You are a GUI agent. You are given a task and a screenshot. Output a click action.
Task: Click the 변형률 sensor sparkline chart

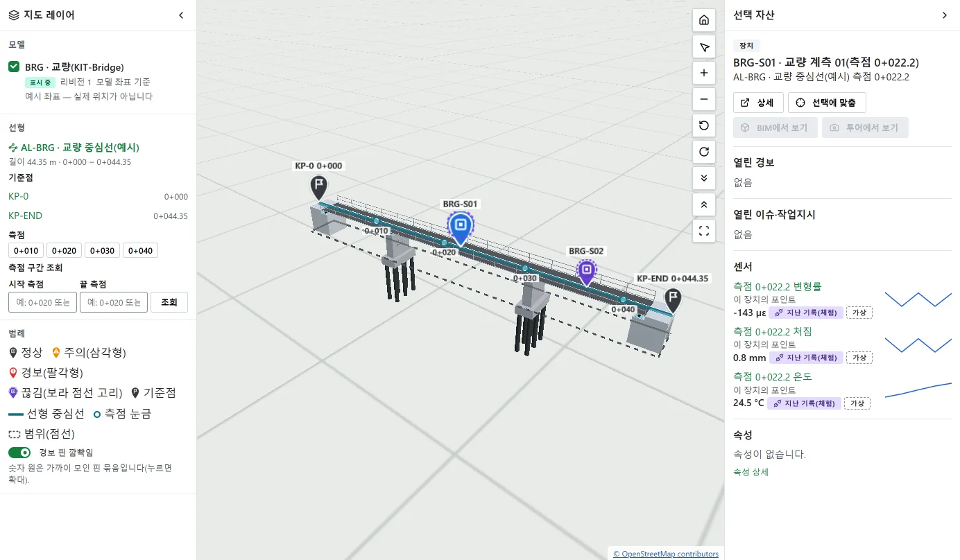pyautogui.click(x=918, y=299)
